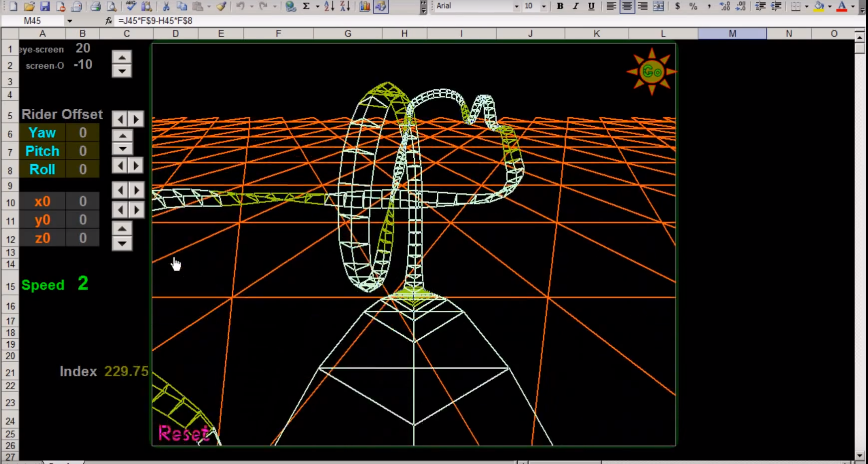The width and height of the screenshot is (868, 464).
Task: Click the down spinner beside screen-O
Action: [122, 71]
